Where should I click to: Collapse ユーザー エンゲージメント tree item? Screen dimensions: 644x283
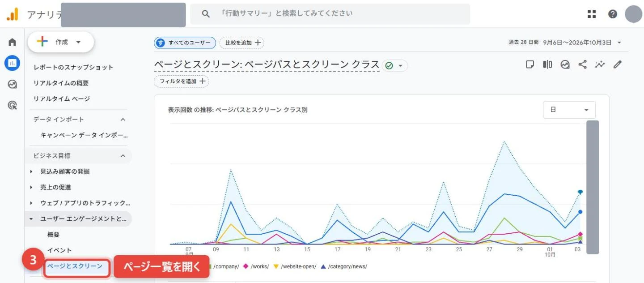tap(31, 219)
